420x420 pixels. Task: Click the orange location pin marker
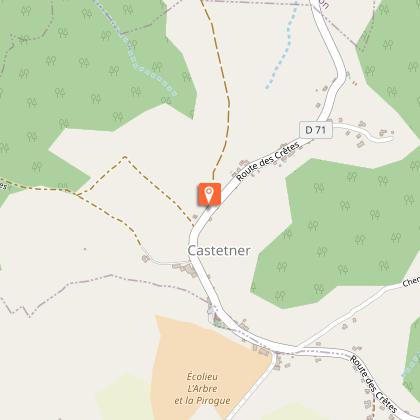(209, 195)
